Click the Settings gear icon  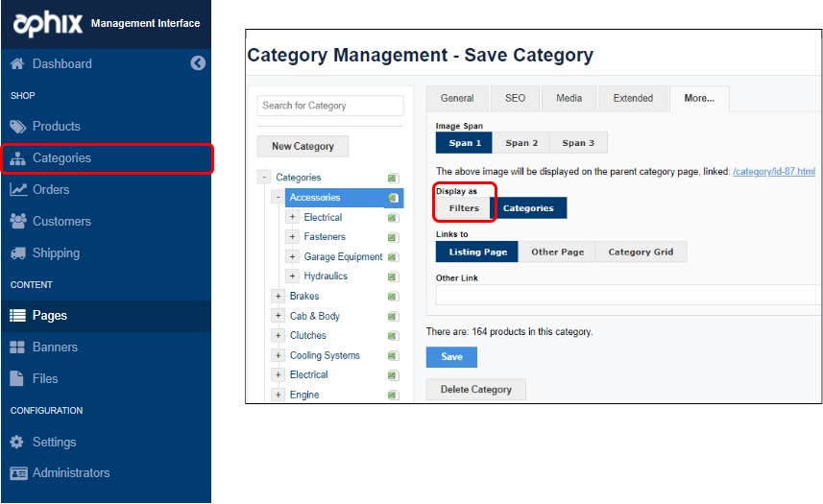point(17,443)
